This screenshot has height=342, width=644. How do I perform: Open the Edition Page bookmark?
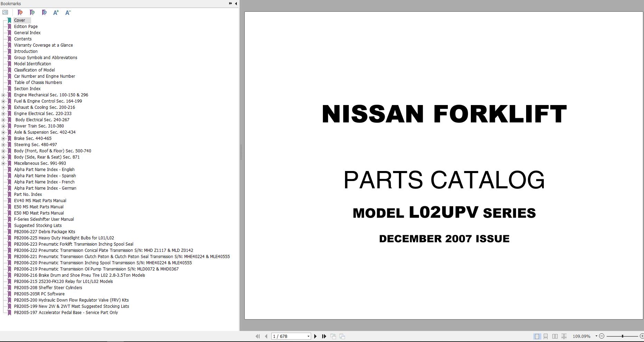(x=26, y=27)
